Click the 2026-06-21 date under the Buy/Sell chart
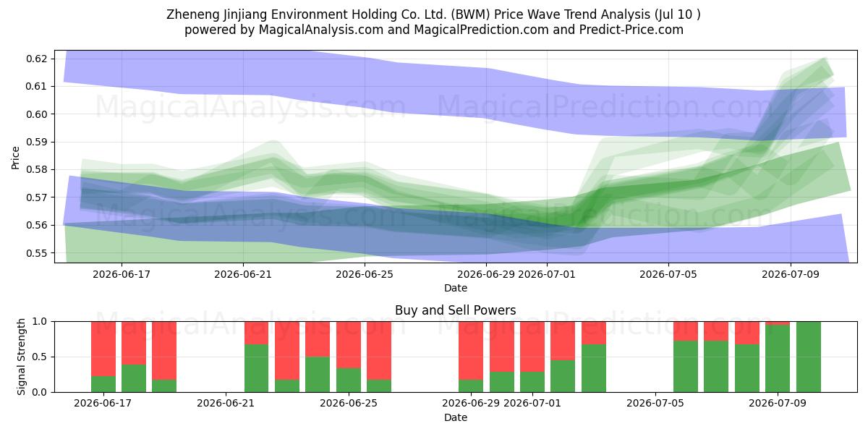 tap(226, 404)
